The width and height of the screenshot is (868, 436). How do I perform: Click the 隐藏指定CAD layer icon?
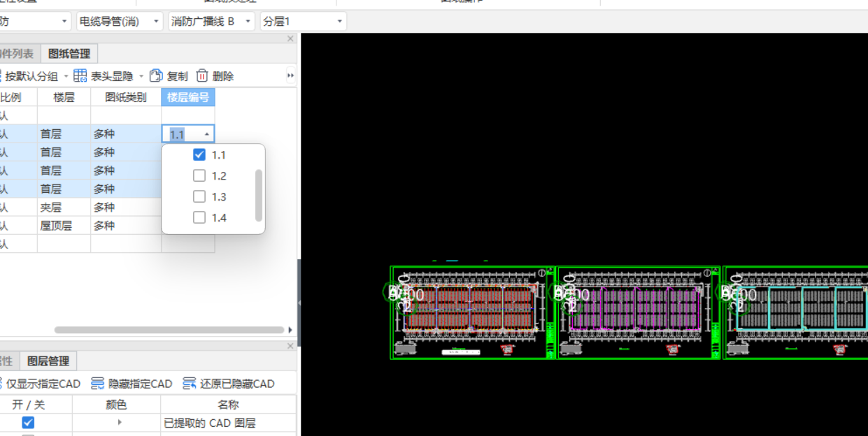[98, 383]
